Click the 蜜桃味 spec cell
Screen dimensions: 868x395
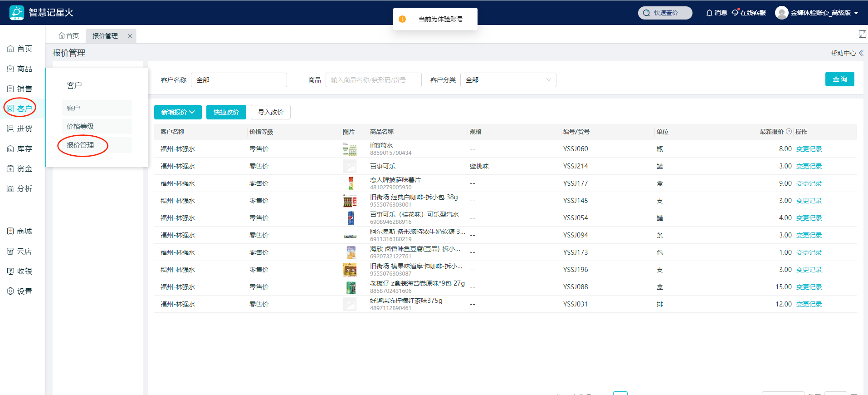click(x=479, y=166)
